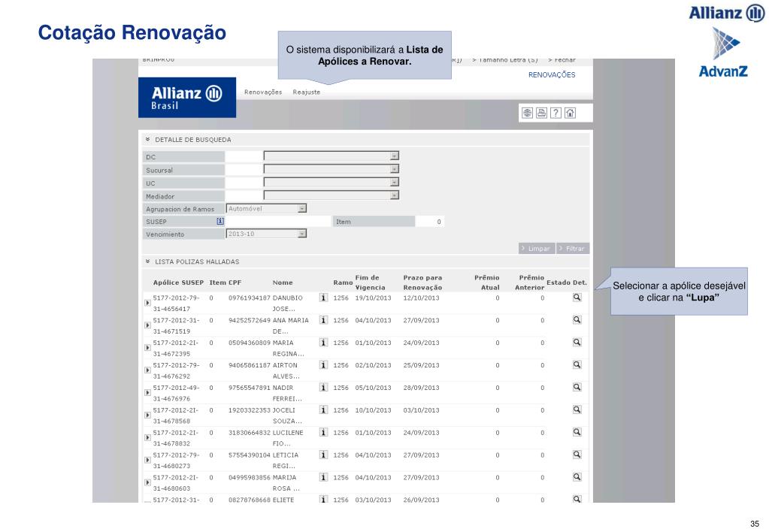The height and width of the screenshot is (532, 769).
Task: Open details magnifier for LUCILENE FIO row
Action: coord(577,433)
